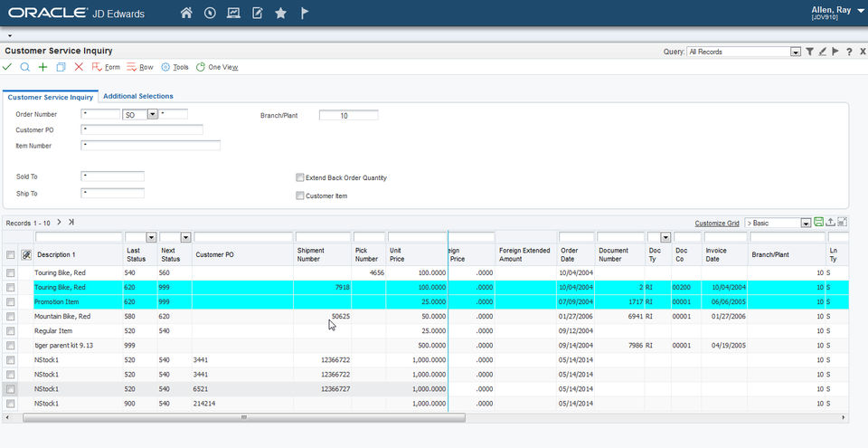Click the Customize Grid link

[716, 223]
